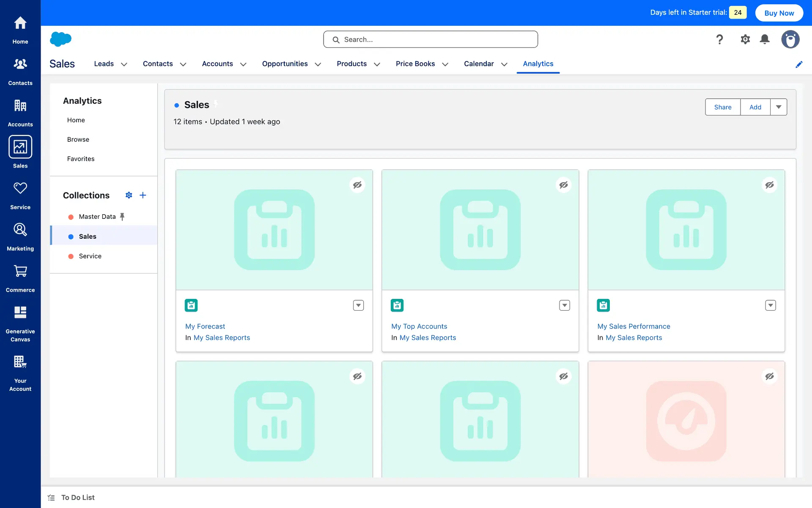Open dropdown arrow next to Add button

(779, 107)
